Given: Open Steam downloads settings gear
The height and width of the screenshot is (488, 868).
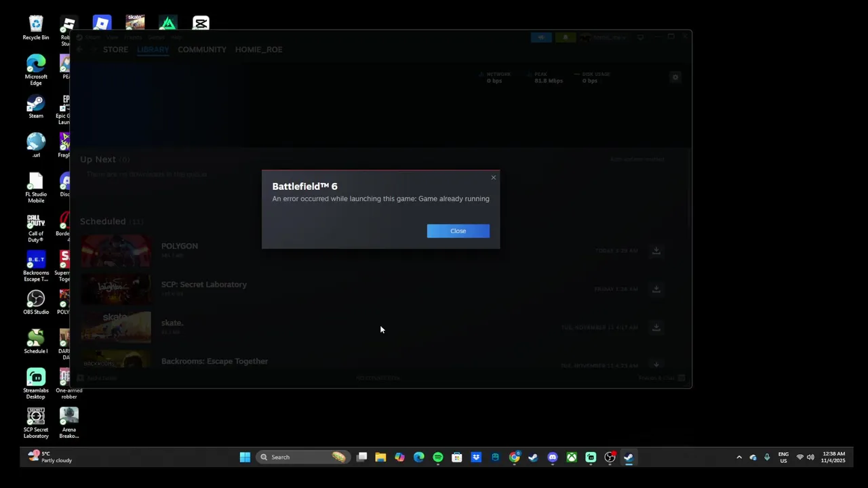Looking at the screenshot, I should click(675, 77).
